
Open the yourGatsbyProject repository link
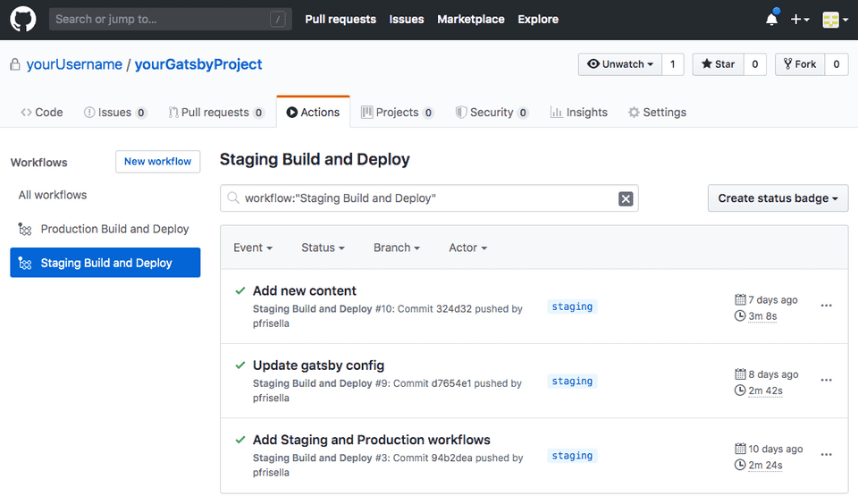[198, 64]
